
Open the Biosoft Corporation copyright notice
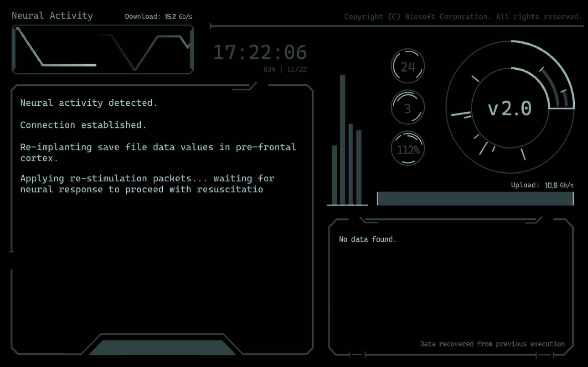pos(462,16)
